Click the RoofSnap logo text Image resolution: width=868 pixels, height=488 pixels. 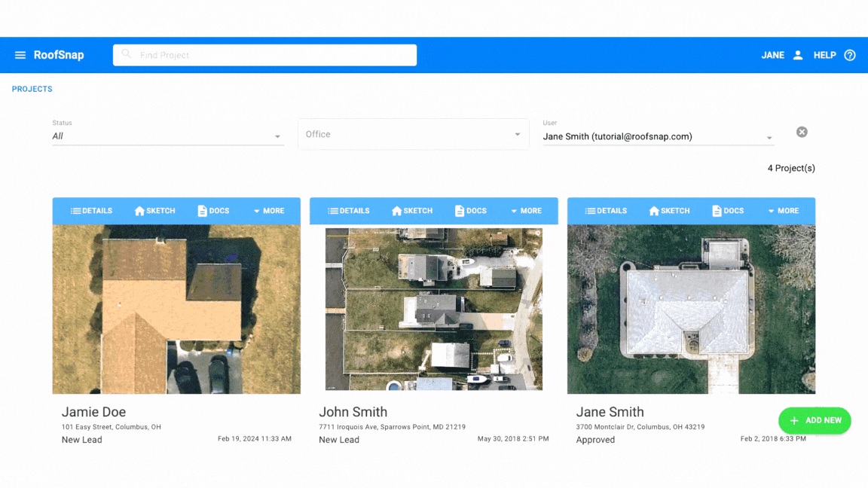pos(59,55)
